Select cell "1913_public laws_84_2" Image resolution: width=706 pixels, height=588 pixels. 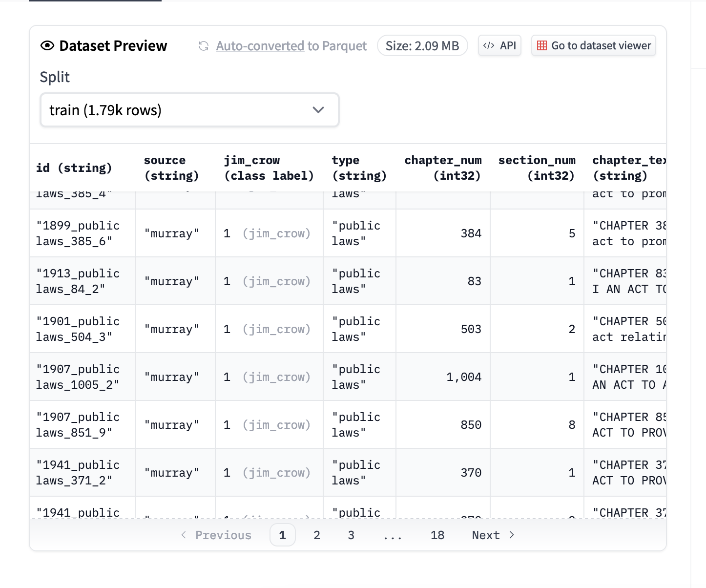coord(78,281)
